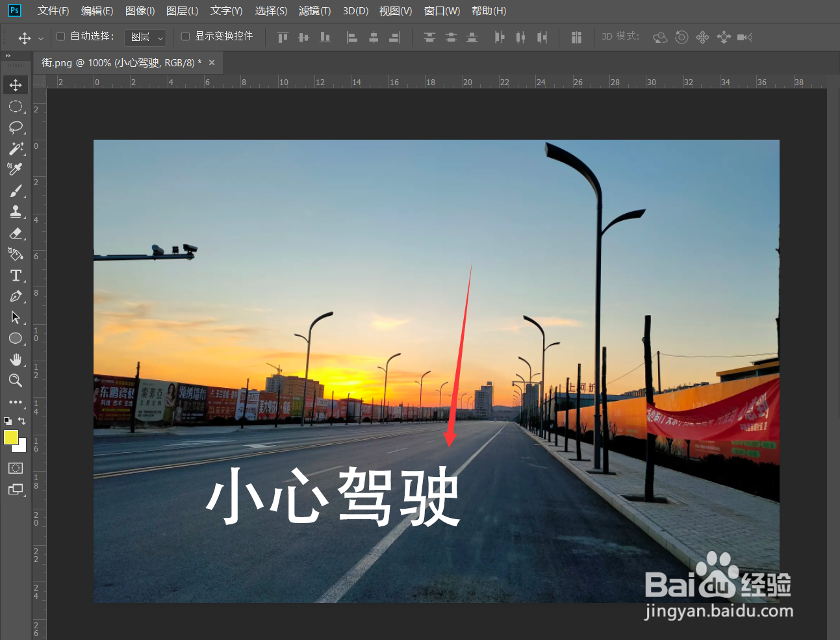Select the Eyedropper tool
This screenshot has width=840, height=640.
tap(16, 169)
